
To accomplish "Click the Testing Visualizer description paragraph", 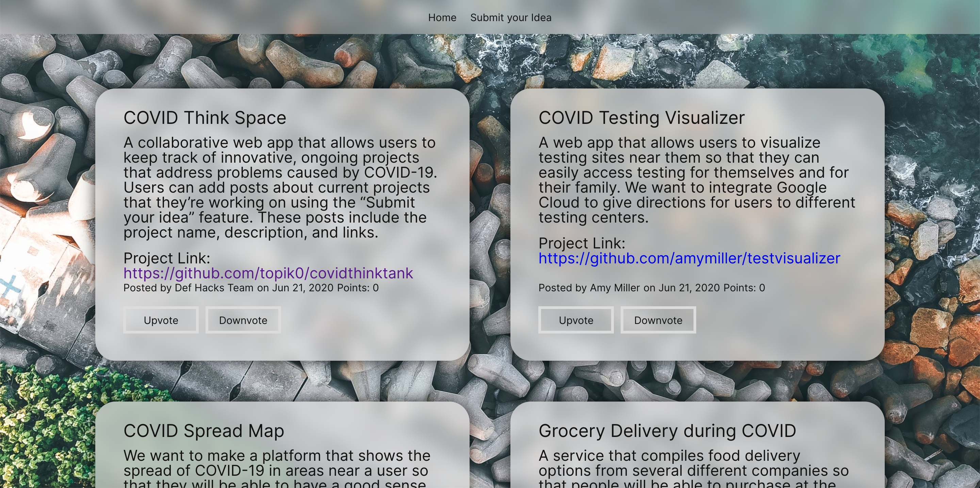I will [696, 180].
